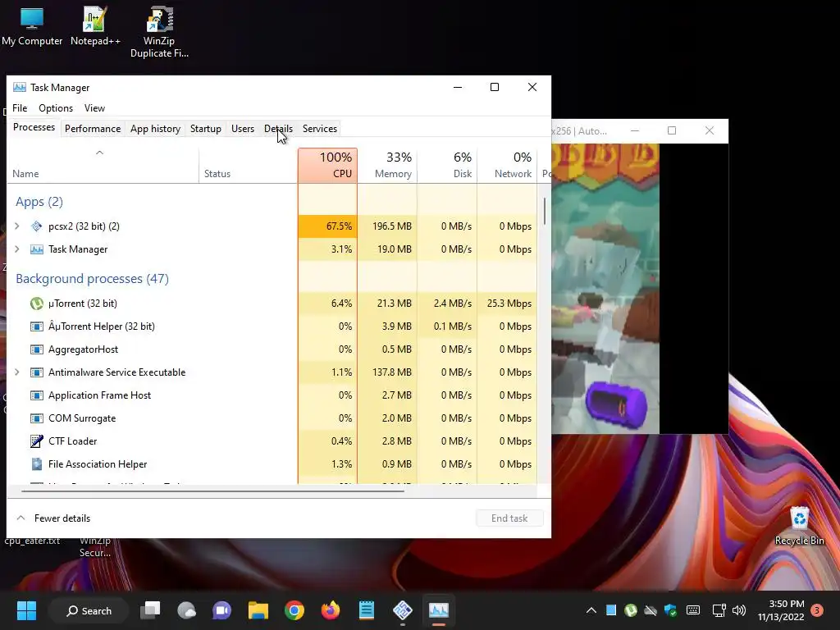This screenshot has width=840, height=630.
Task: Sort processes by Memory column
Action: pos(387,166)
